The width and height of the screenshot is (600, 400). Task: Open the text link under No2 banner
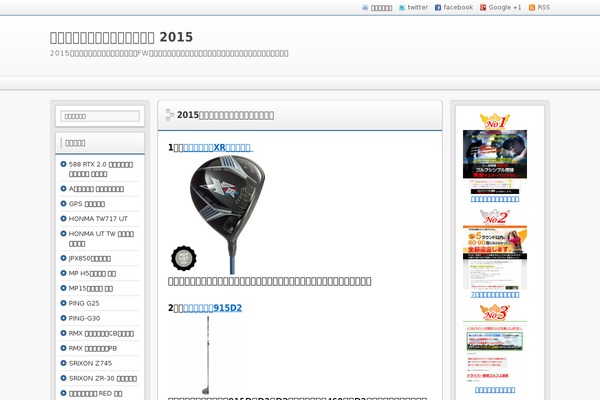[495, 295]
